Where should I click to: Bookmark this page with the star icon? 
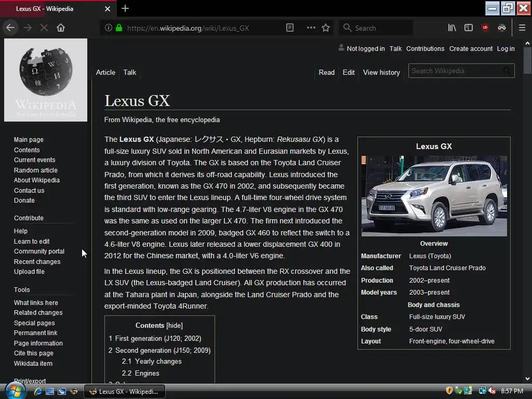[326, 28]
